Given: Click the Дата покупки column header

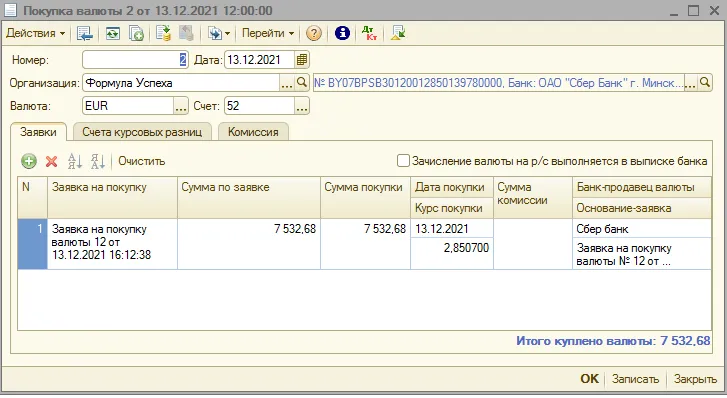Looking at the screenshot, I should click(452, 187).
